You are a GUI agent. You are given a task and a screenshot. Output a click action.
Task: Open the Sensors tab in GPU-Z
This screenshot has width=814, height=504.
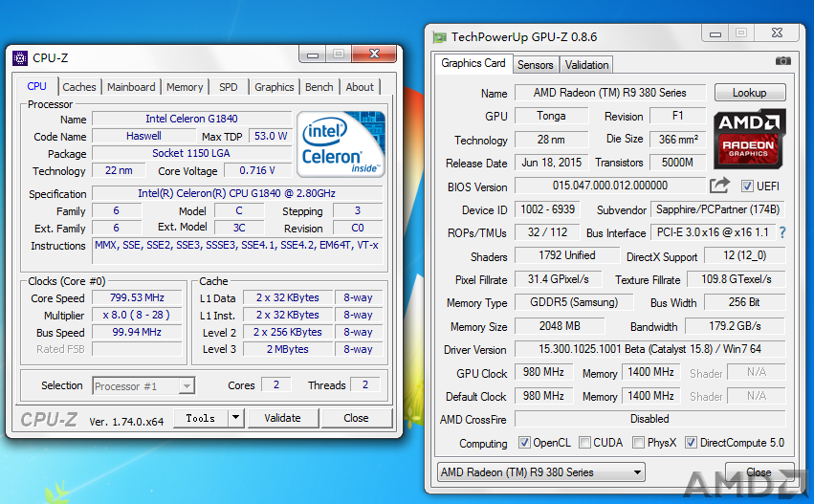pos(536,65)
